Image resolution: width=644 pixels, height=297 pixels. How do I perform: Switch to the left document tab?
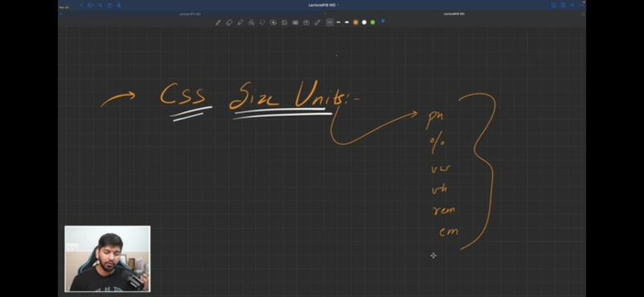(190, 14)
